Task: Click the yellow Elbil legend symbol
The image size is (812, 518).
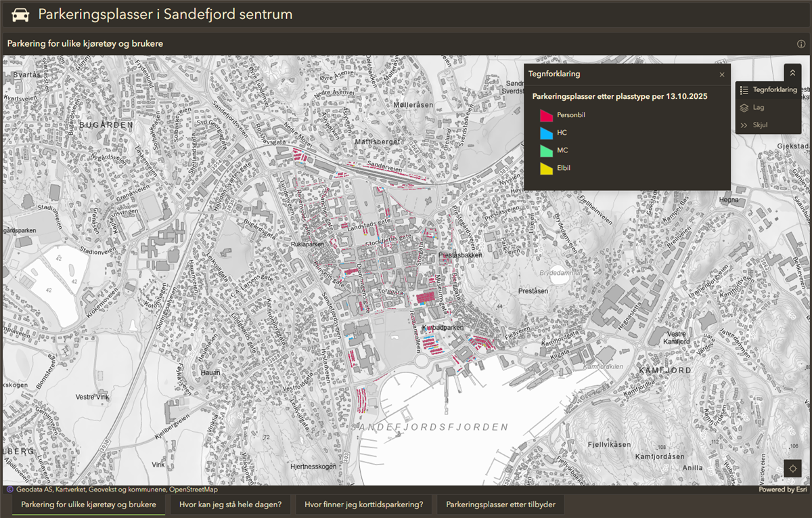Action: (x=546, y=168)
